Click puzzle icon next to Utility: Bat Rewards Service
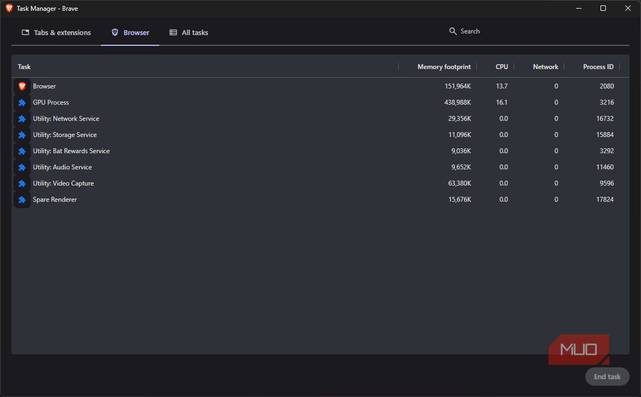 (x=22, y=151)
